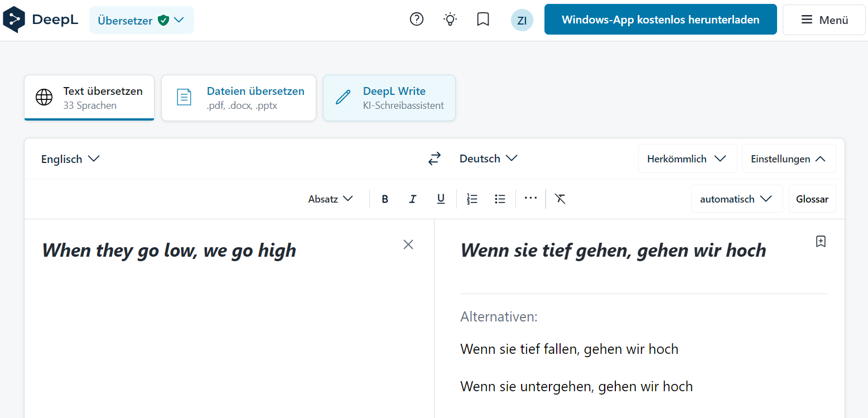Viewport: 868px width, 418px height.
Task: Select the Text übersetzen tab
Action: [89, 98]
